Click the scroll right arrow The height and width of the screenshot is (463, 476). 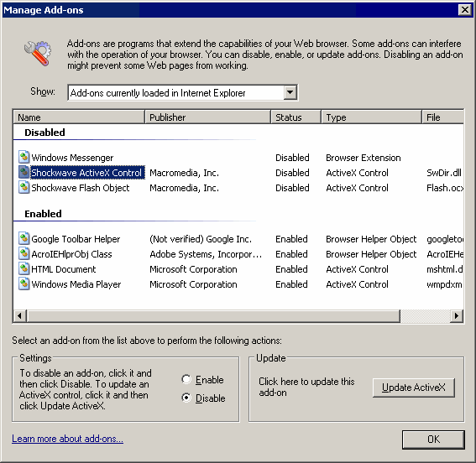tap(456, 315)
